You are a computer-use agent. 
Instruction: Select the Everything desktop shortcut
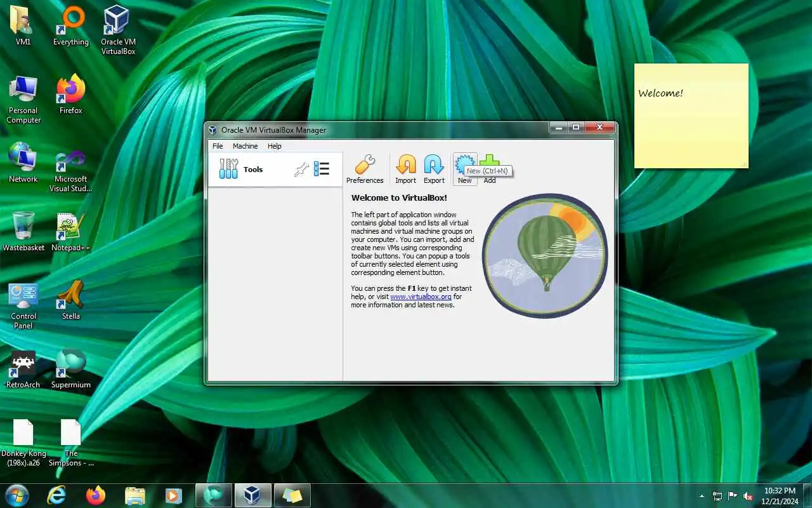click(71, 26)
